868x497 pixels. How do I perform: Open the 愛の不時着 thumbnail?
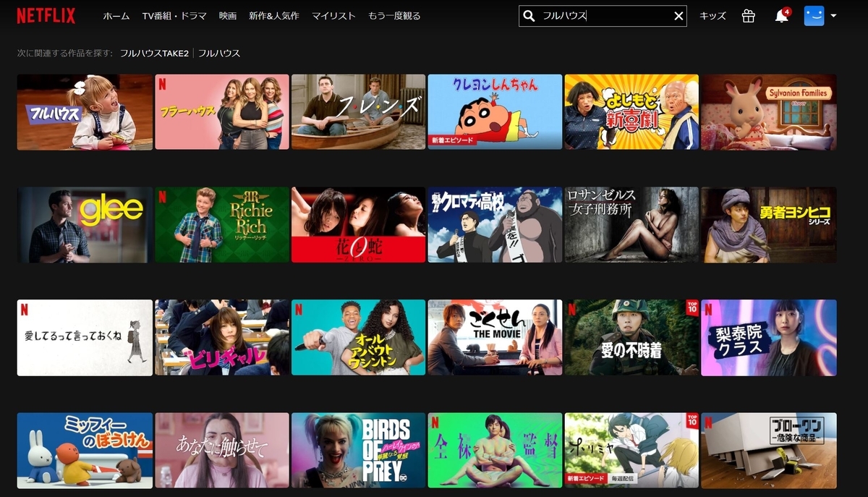pos(631,338)
